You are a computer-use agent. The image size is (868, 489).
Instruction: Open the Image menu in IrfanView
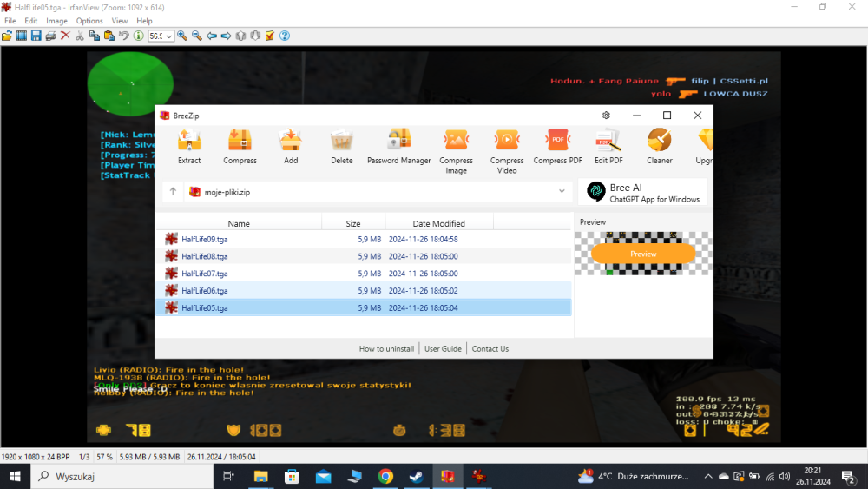(56, 21)
